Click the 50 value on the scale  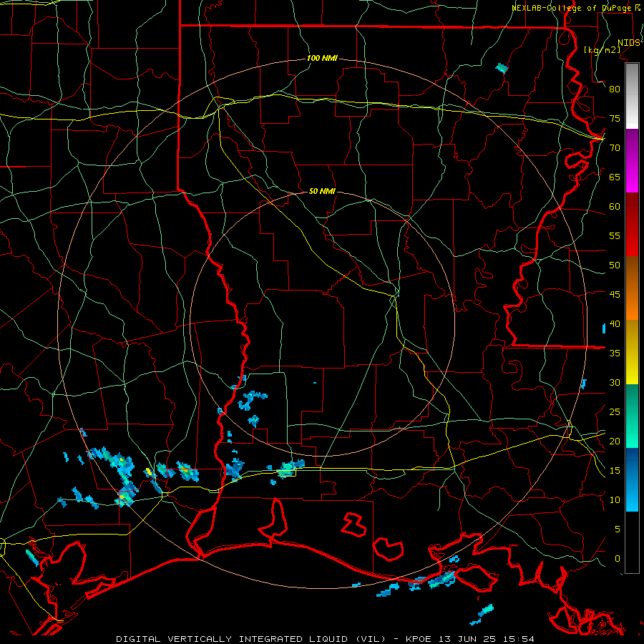(615, 265)
